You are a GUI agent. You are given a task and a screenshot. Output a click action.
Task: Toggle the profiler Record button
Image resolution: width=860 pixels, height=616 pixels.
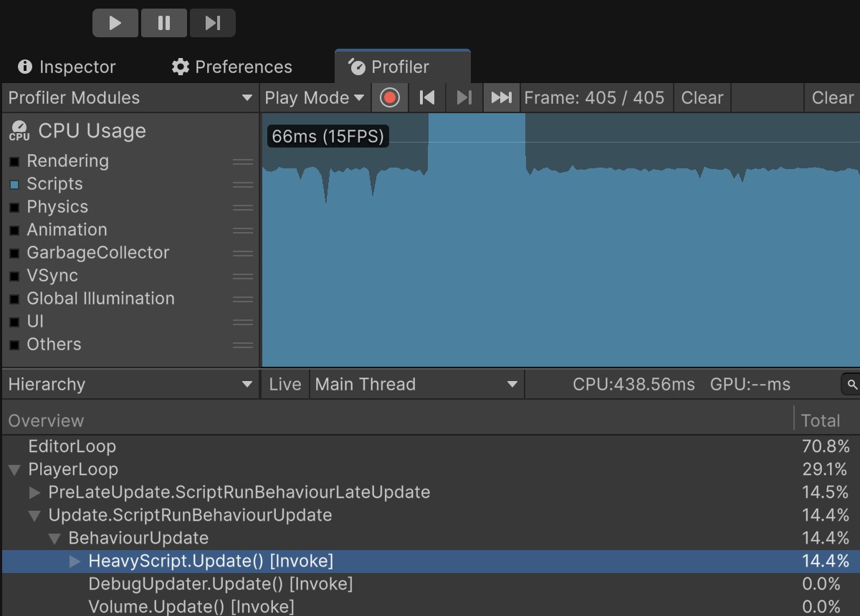click(390, 97)
